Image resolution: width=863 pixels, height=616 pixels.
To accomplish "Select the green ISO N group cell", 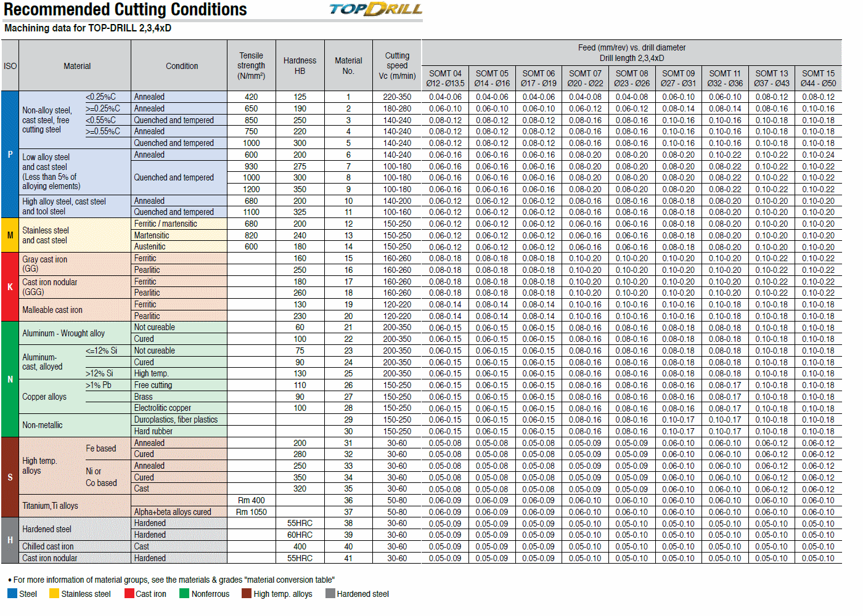I will pos(10,379).
